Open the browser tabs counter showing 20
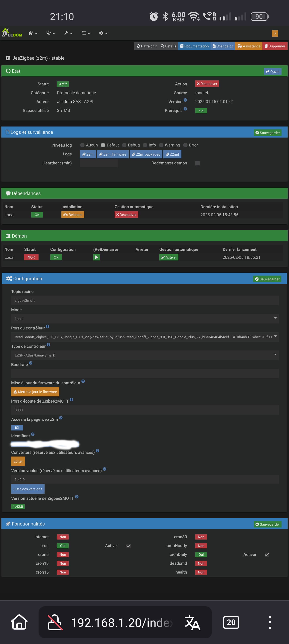Screen dimensions: 289x644 pyautogui.click(x=231, y=622)
